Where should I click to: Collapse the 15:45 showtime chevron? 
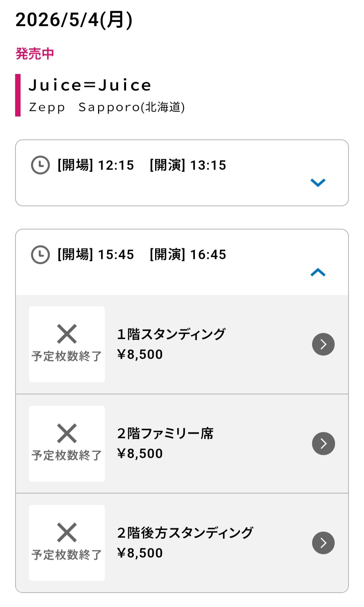point(318,272)
